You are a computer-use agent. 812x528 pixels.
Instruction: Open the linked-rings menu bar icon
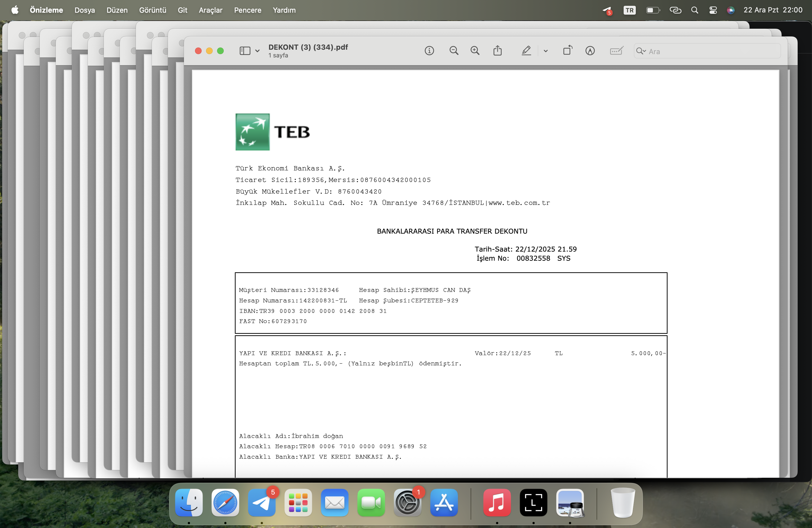675,10
